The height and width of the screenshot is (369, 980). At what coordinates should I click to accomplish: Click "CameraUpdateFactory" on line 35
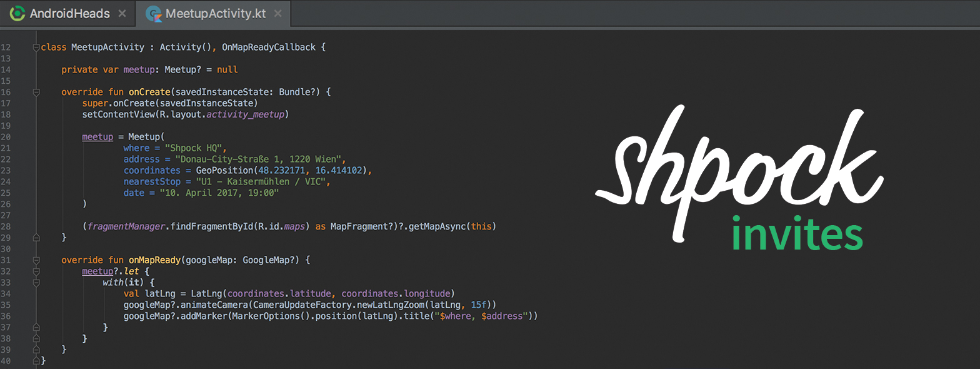tap(302, 305)
